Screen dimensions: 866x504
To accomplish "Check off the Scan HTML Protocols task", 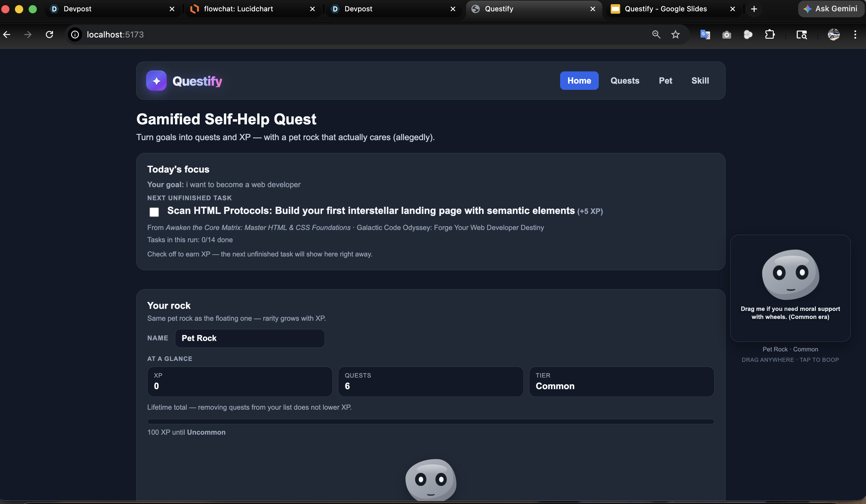I will (154, 212).
